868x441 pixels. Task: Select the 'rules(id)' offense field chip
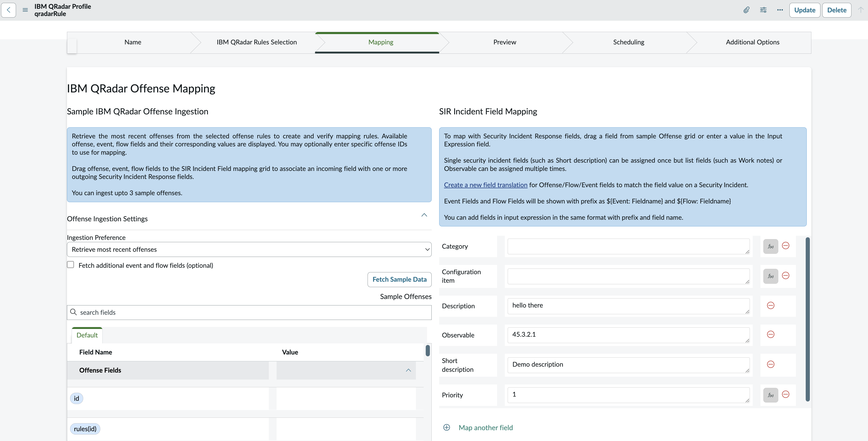point(85,429)
